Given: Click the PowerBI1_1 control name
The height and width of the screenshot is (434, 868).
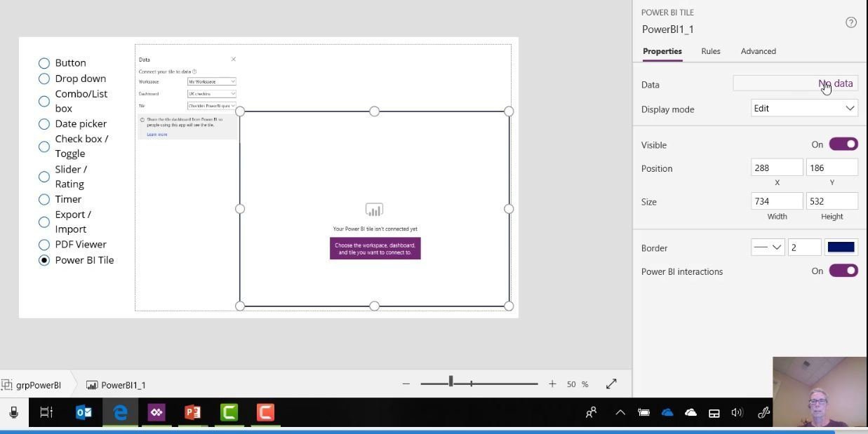Looking at the screenshot, I should click(x=668, y=29).
